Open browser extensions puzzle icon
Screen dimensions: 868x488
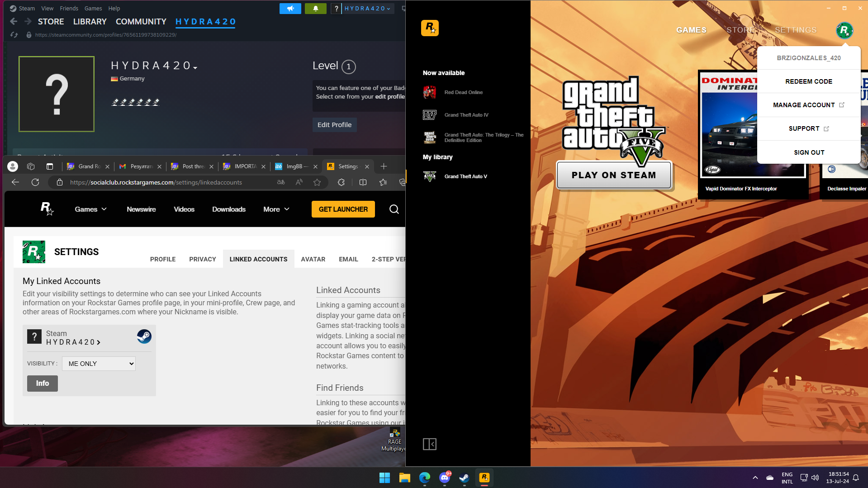point(341,182)
